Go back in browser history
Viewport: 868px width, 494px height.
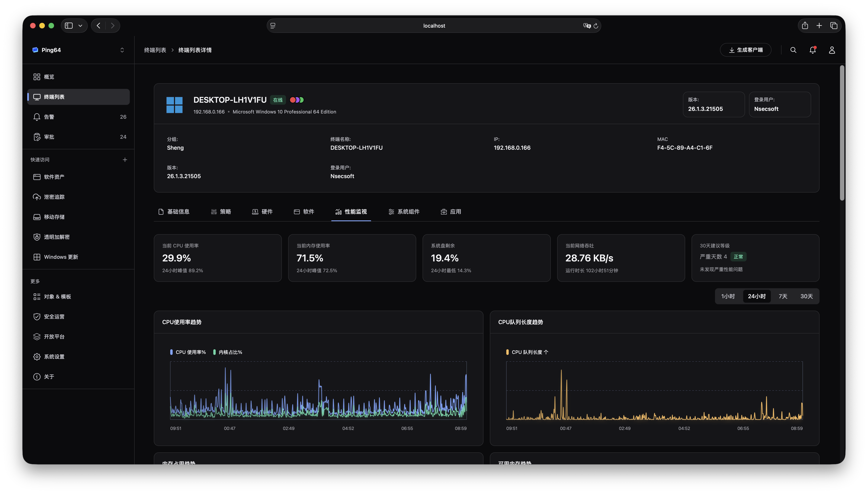coord(99,25)
